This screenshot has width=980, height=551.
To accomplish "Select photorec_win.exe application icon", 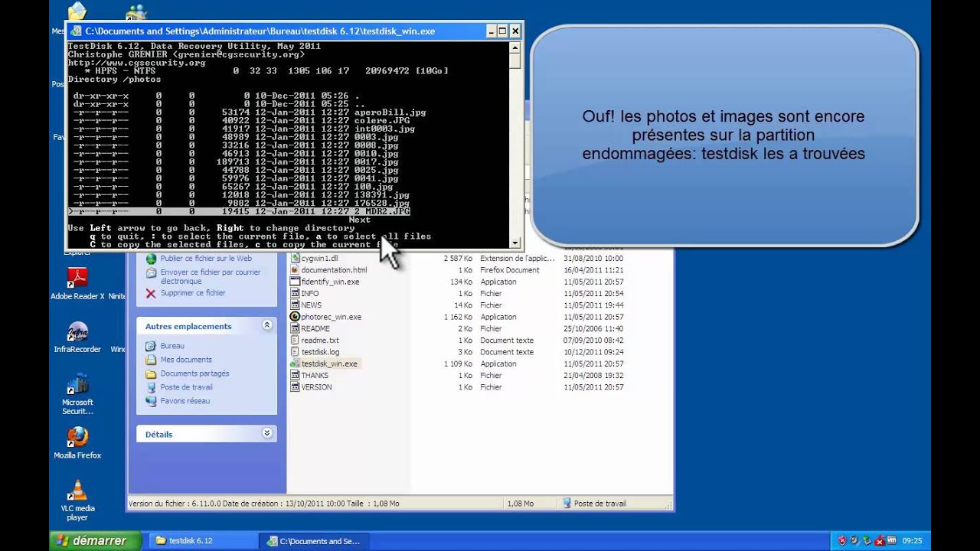I will pos(295,317).
